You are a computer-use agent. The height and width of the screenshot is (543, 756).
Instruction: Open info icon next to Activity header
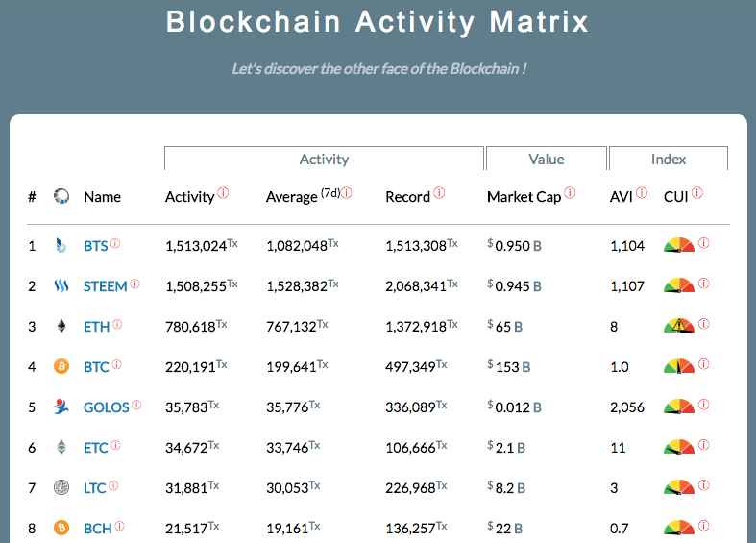point(223,193)
